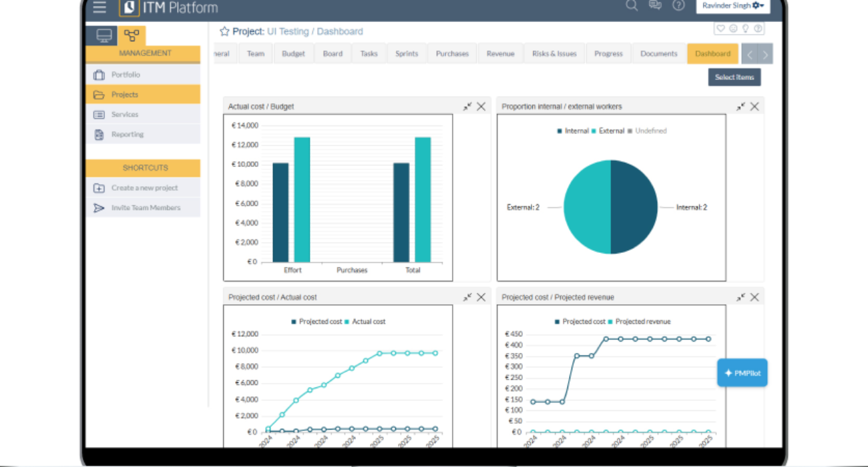Click the heart favorite icon above the dashboard

coord(720,28)
